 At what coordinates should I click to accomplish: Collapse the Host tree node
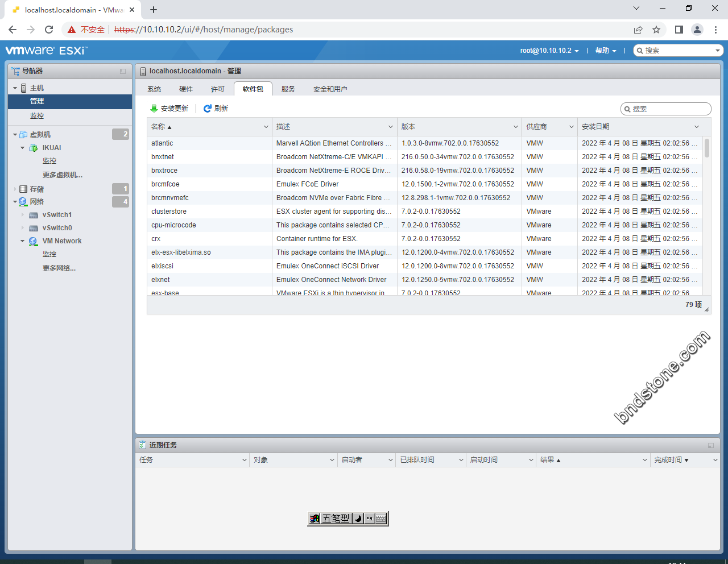pos(15,88)
